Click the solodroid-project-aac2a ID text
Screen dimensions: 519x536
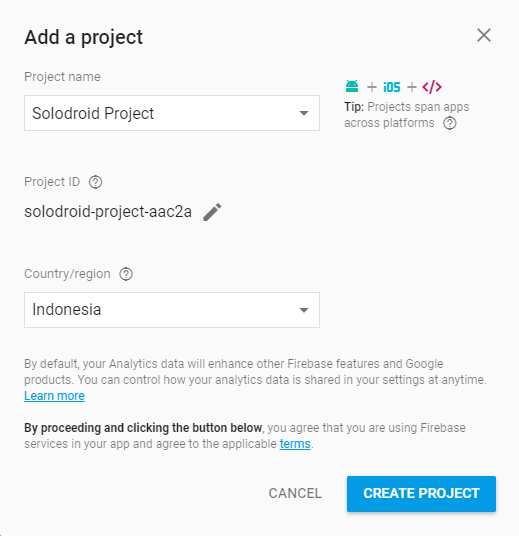[108, 212]
